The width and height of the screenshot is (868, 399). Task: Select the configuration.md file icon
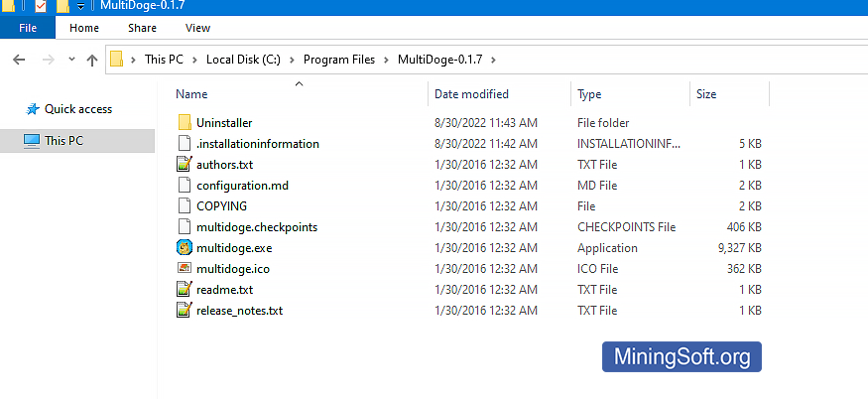tap(185, 185)
